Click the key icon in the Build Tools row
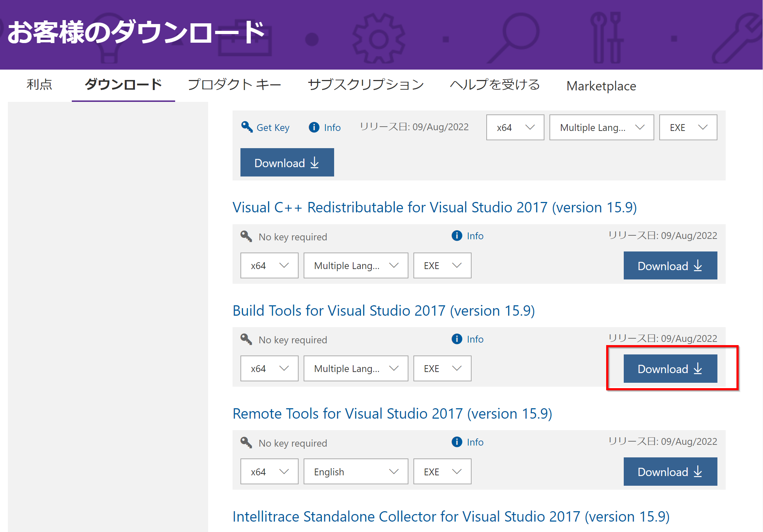 (x=246, y=339)
